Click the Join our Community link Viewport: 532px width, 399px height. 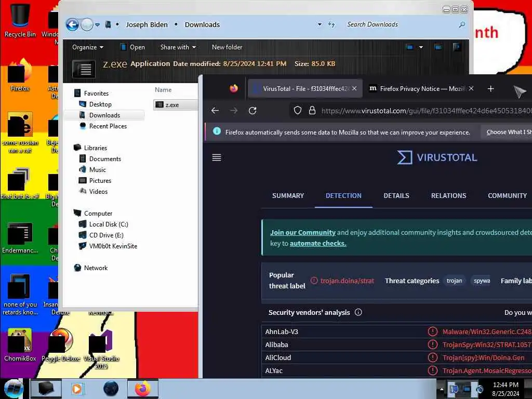303,232
